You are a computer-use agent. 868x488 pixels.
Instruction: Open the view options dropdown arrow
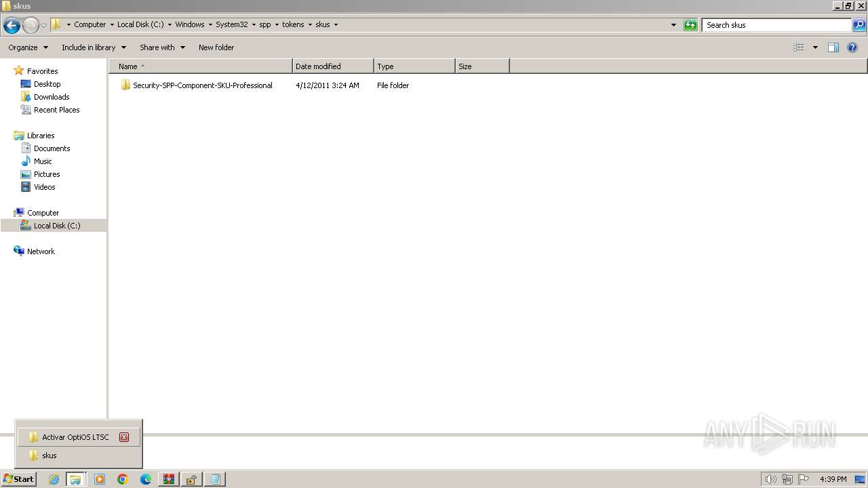[x=815, y=47]
